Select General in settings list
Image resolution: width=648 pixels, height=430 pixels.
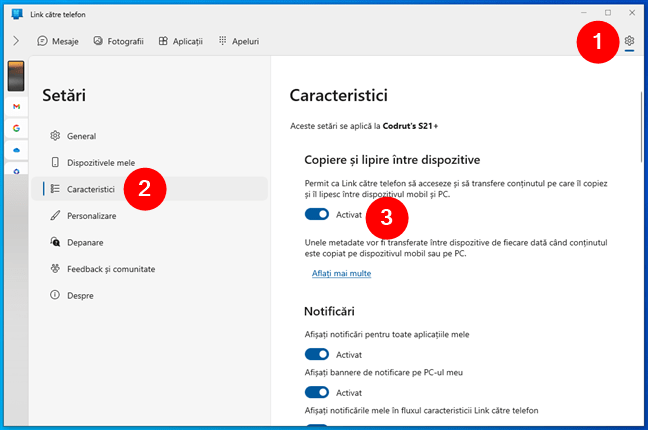(150, 136)
